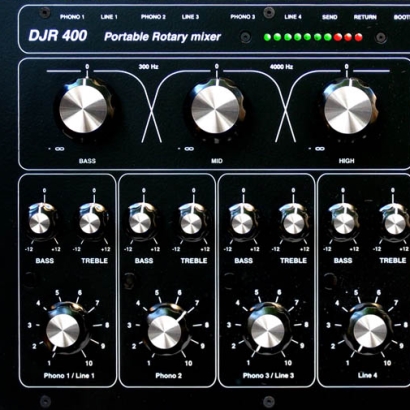410x410 pixels.
Task: Click the 1 mark on Phono 1 / Line 1 dial
Action: click(x=49, y=363)
